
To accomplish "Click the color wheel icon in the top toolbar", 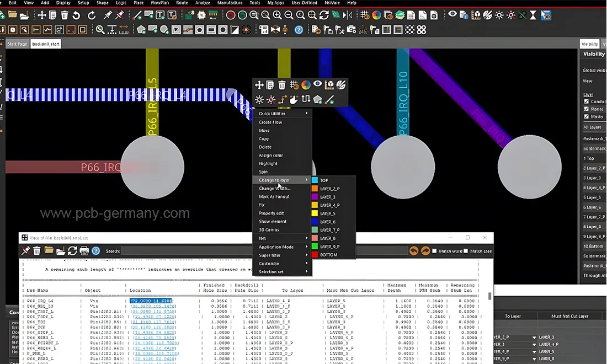I will [376, 15].
